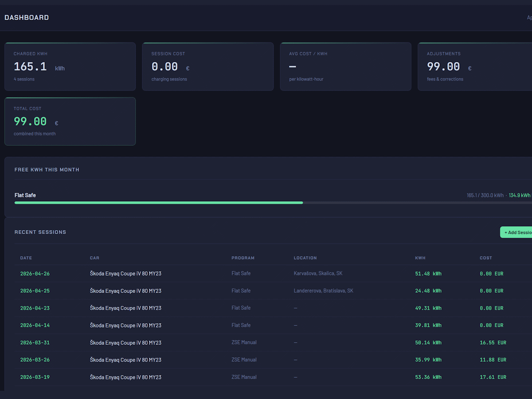Click the Car column header
Viewport: 532px width, 399px height.
[94, 258]
